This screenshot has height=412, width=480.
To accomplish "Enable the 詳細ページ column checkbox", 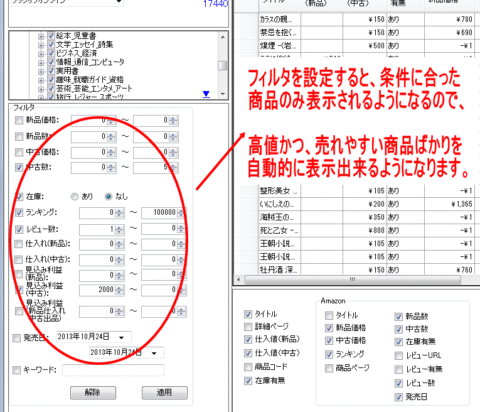I will (x=248, y=326).
